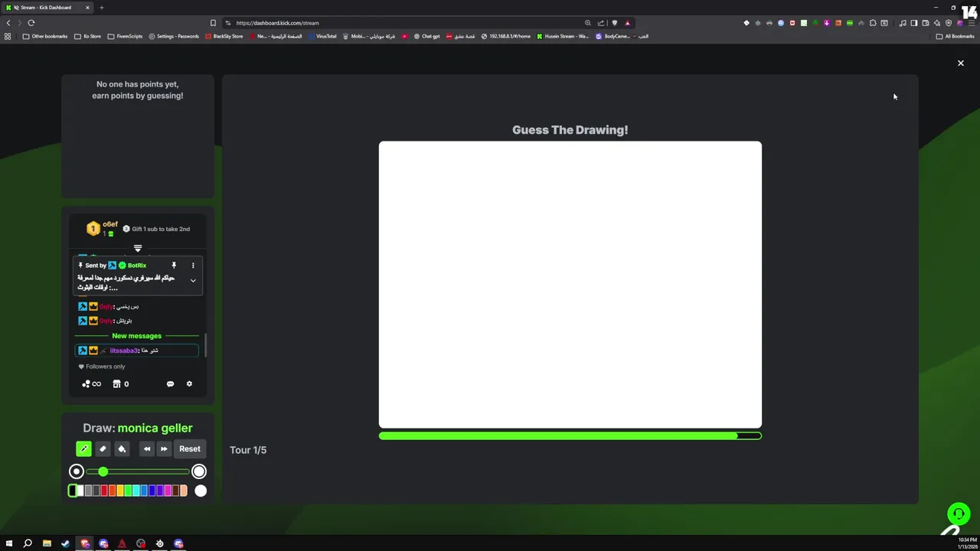Expand the pinned BotRix message

point(193,281)
